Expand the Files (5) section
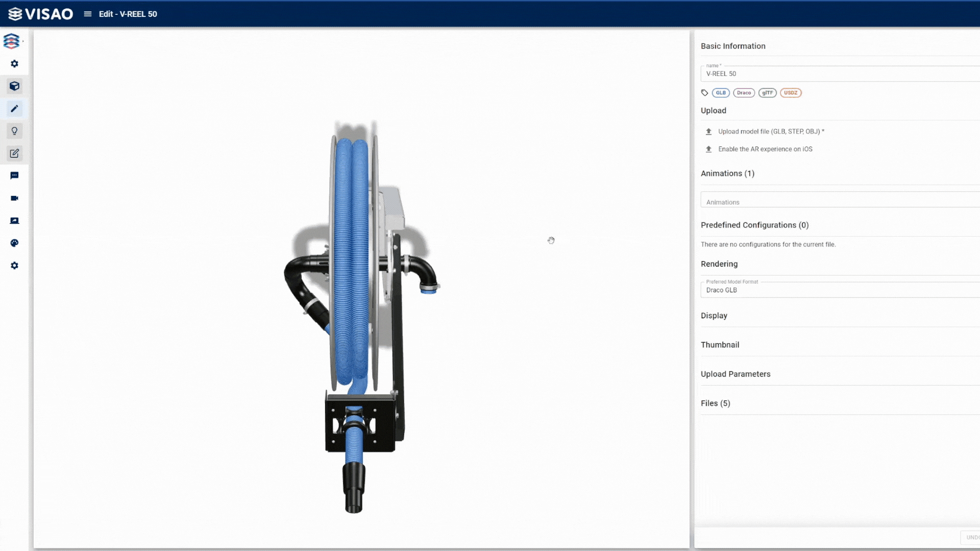 [716, 403]
